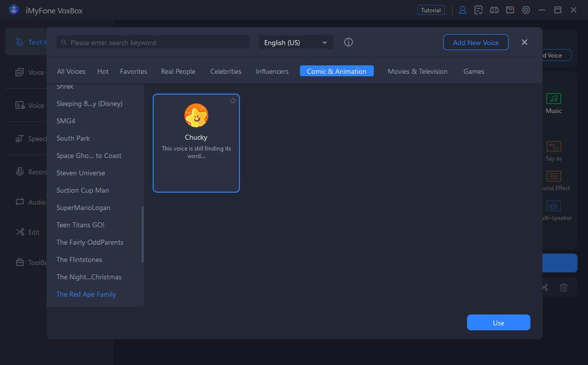The width and height of the screenshot is (588, 365).
Task: Open the Music tool icon
Action: [553, 99]
